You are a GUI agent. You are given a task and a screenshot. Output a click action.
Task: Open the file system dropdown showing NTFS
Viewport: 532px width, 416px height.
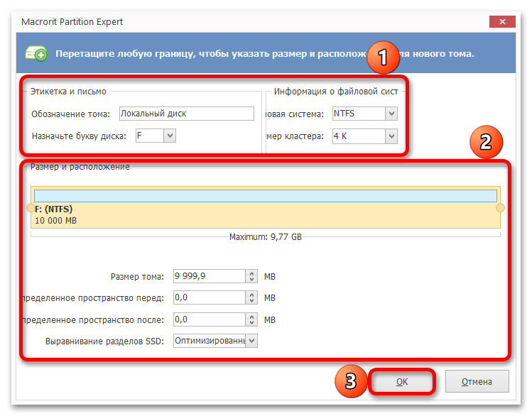click(391, 114)
